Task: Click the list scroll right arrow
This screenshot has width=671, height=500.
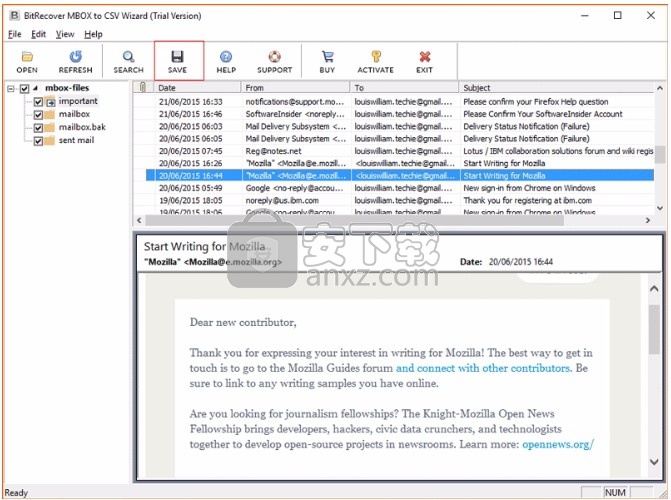Action: click(648, 220)
